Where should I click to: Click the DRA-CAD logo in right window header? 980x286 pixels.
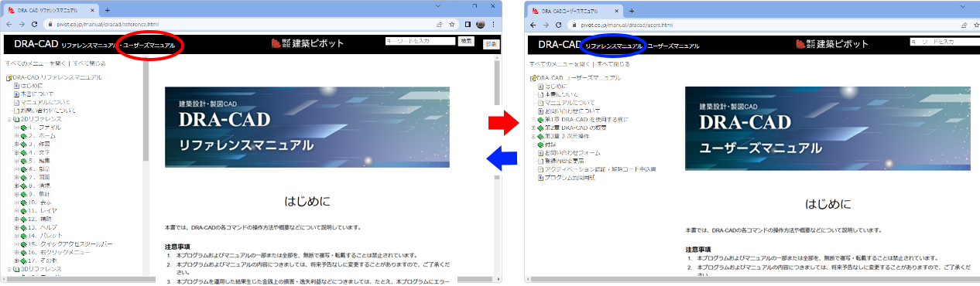pyautogui.click(x=560, y=45)
